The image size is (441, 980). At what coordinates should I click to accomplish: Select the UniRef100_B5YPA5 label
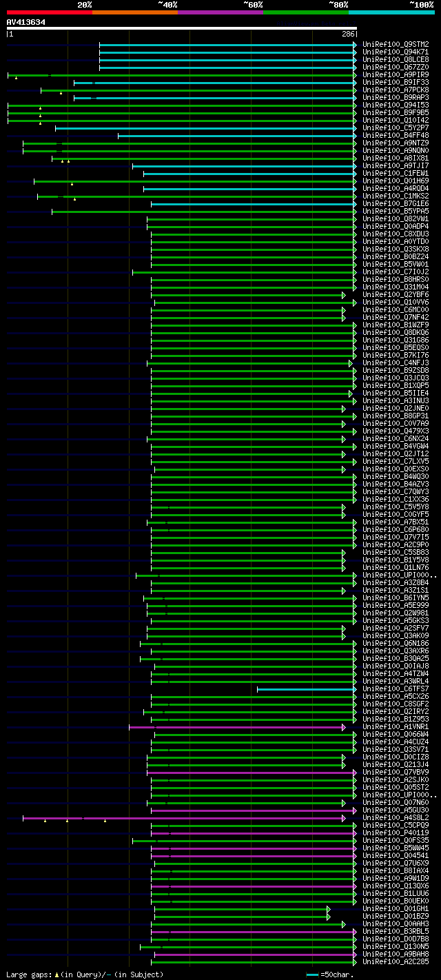tap(396, 212)
